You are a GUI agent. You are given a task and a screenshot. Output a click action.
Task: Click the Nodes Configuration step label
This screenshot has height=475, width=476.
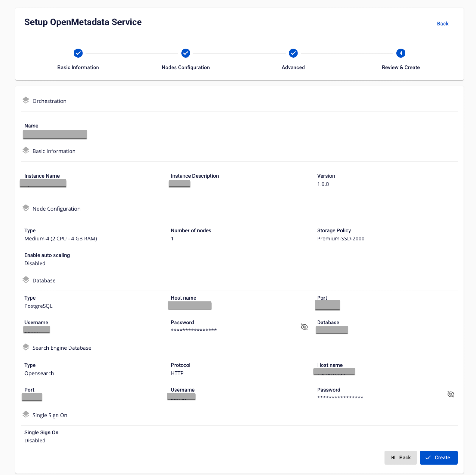186,67
